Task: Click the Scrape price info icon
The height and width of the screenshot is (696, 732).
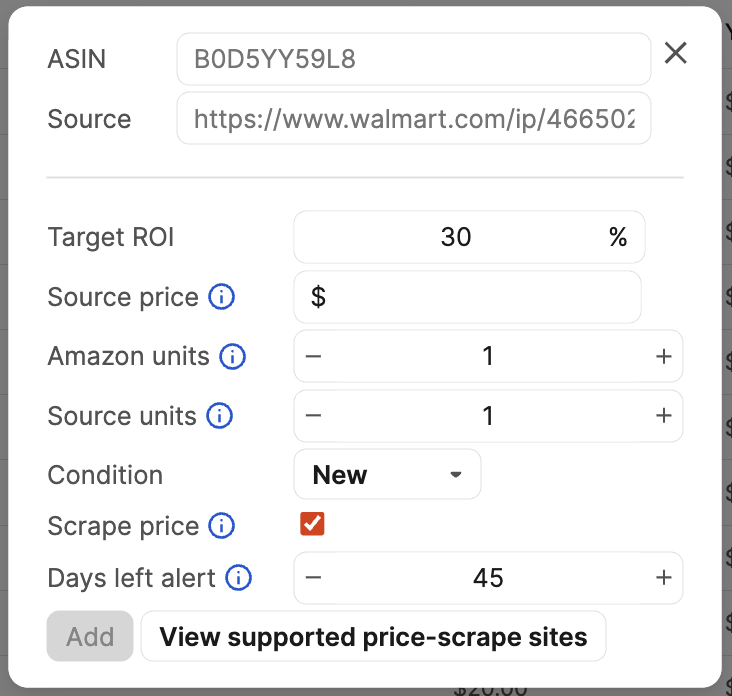Action: pos(221,526)
